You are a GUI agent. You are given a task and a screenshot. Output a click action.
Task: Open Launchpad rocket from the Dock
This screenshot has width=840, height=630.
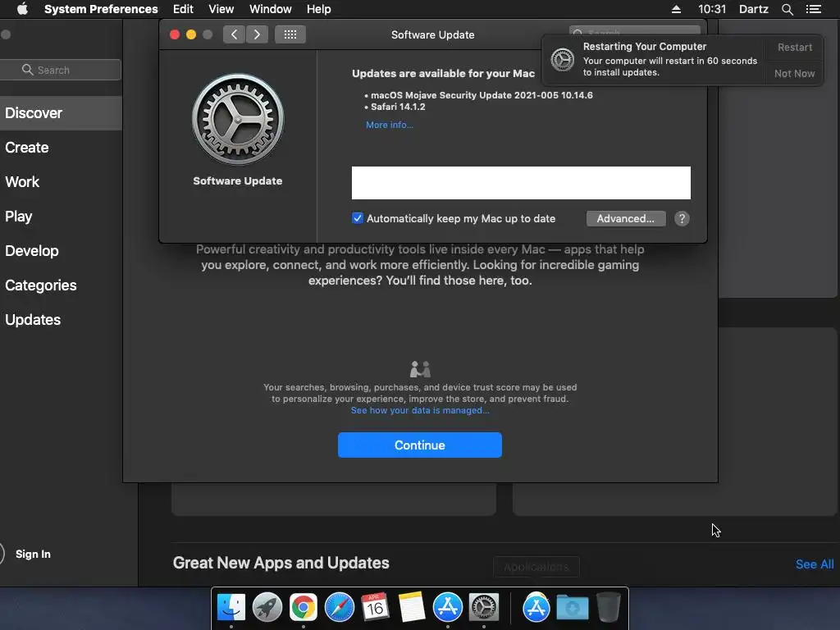(x=267, y=608)
